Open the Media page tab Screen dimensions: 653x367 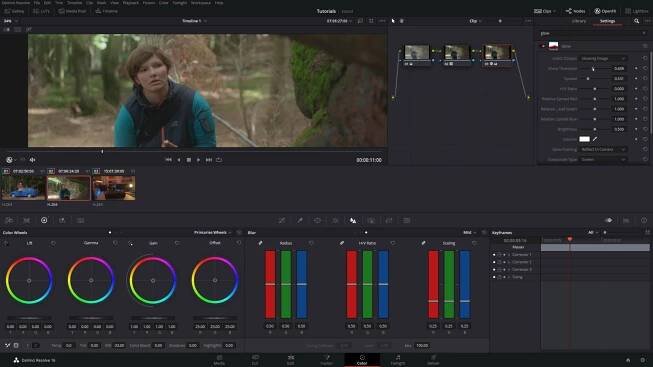(x=219, y=360)
